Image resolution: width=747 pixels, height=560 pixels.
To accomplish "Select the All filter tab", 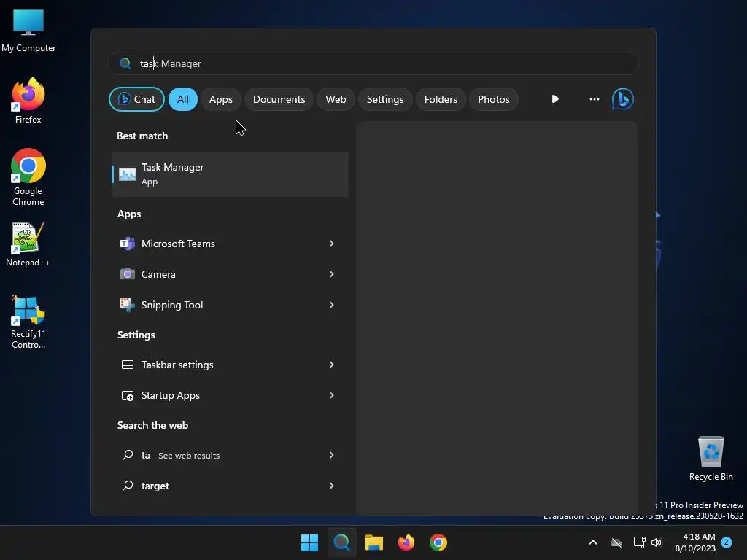I will pos(183,99).
